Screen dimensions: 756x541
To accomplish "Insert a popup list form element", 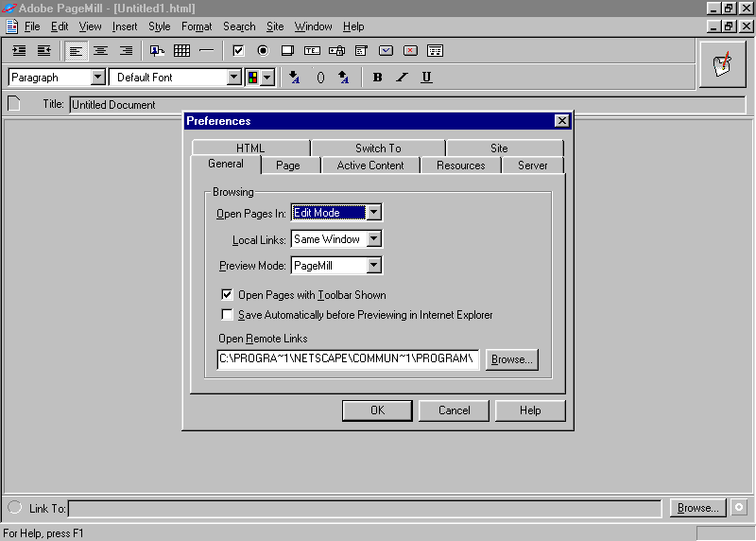I will (362, 51).
